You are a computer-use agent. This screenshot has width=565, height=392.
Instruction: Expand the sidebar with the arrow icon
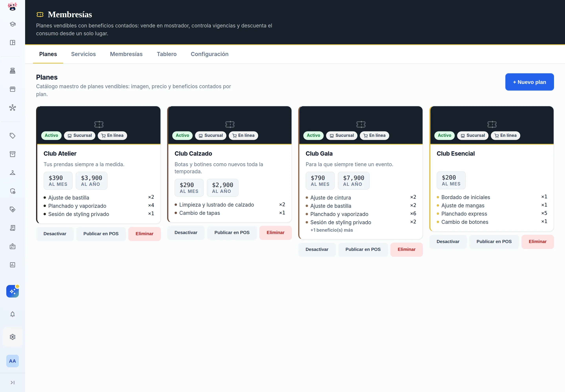coord(13,383)
